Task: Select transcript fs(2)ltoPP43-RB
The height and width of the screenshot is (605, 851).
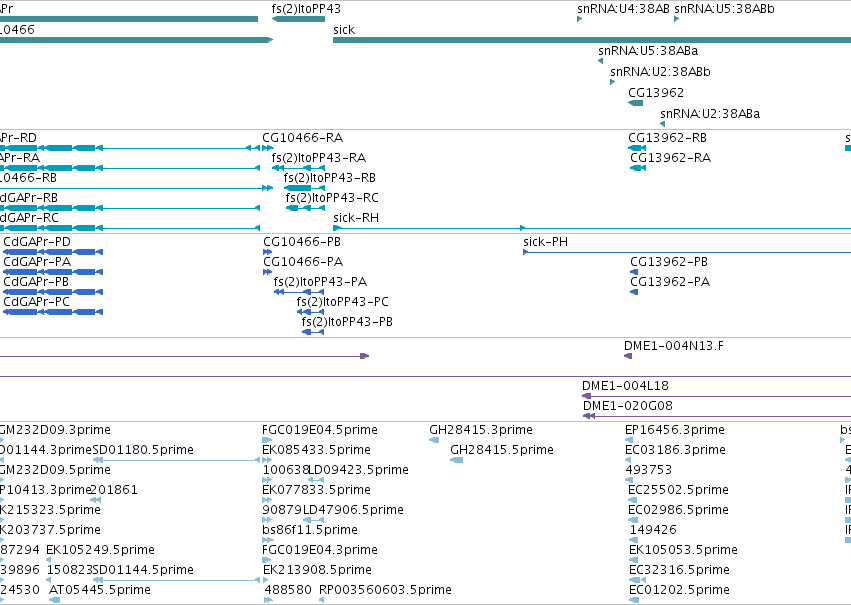Action: pyautogui.click(x=329, y=178)
